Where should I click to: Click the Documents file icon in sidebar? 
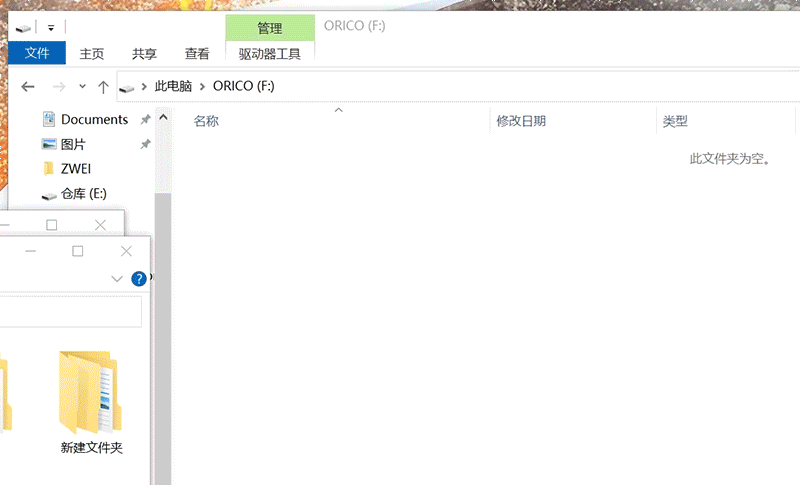[x=49, y=119]
